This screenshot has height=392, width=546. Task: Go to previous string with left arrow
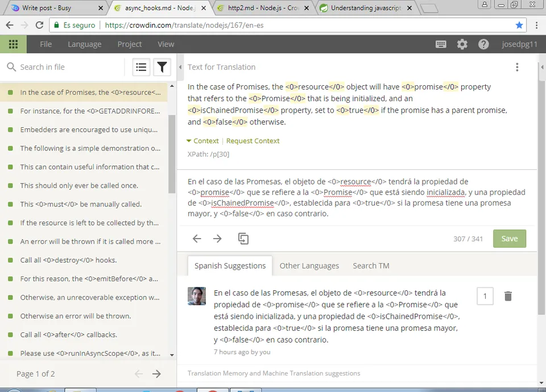(197, 239)
